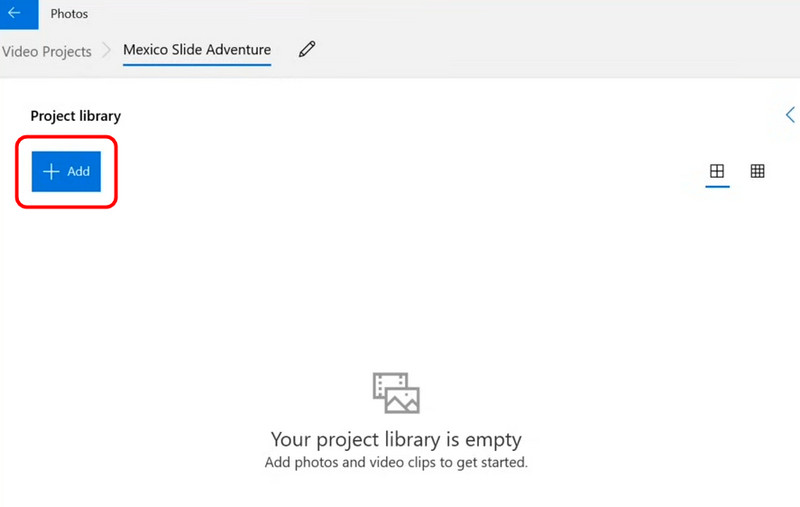
Task: Collapse the Project library panel chevron
Action: pyautogui.click(x=790, y=115)
